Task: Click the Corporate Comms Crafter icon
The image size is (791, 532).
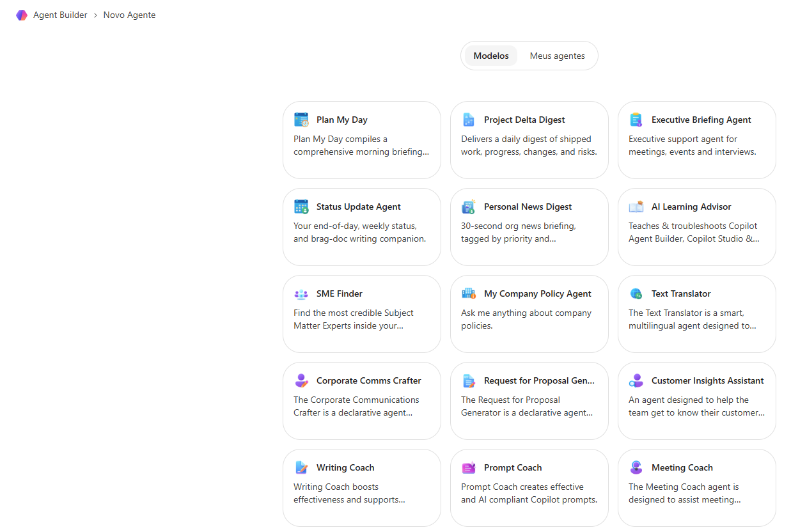Action: pyautogui.click(x=301, y=380)
